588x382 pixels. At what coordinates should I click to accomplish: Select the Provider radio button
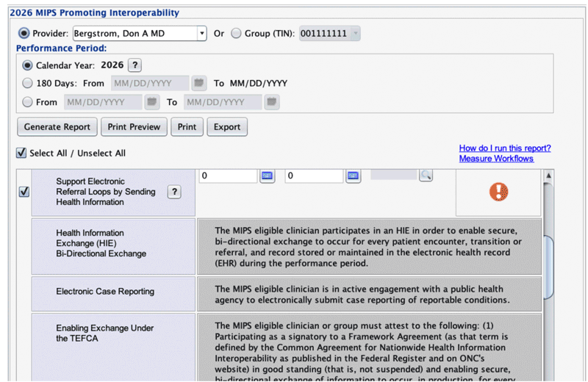click(24, 33)
